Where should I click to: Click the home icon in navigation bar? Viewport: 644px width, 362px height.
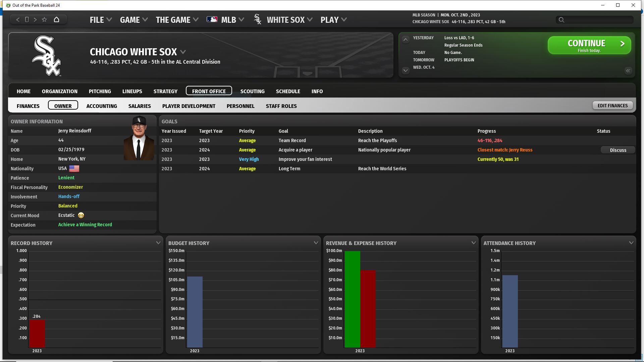click(56, 20)
